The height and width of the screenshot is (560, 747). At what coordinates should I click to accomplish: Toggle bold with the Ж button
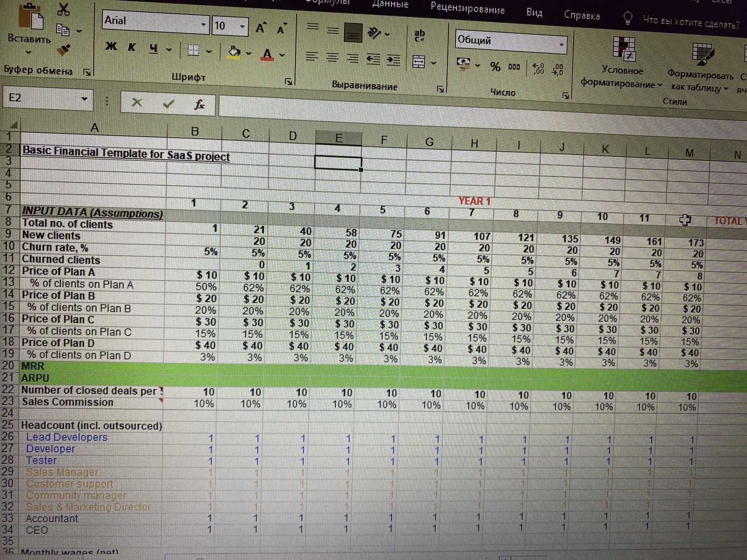click(x=111, y=45)
